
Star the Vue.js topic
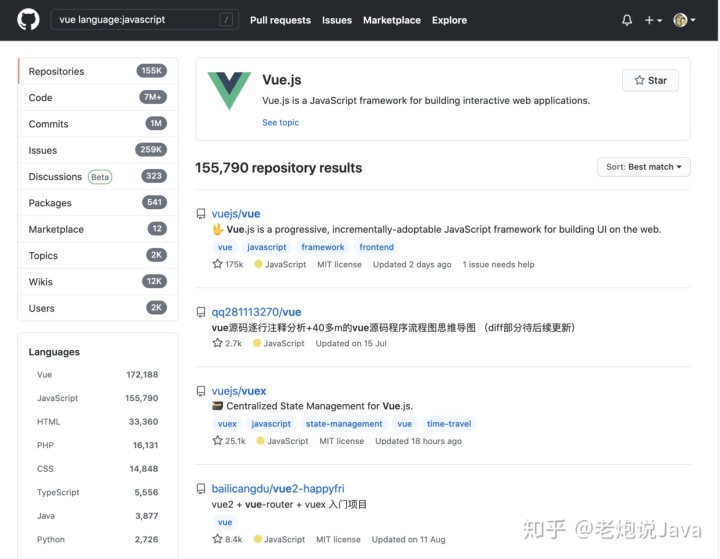click(650, 80)
